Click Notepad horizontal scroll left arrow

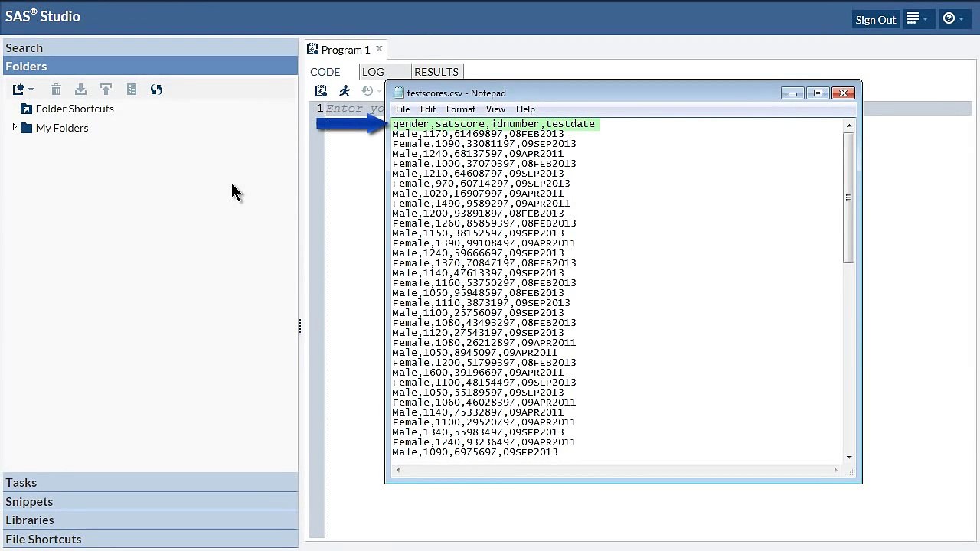tap(398, 470)
